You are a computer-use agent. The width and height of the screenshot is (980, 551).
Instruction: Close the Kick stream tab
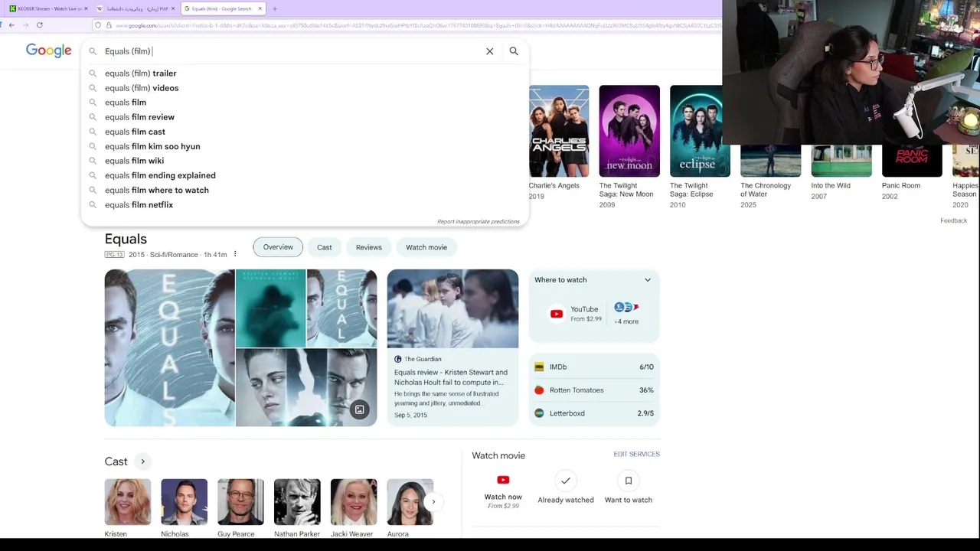(87, 8)
